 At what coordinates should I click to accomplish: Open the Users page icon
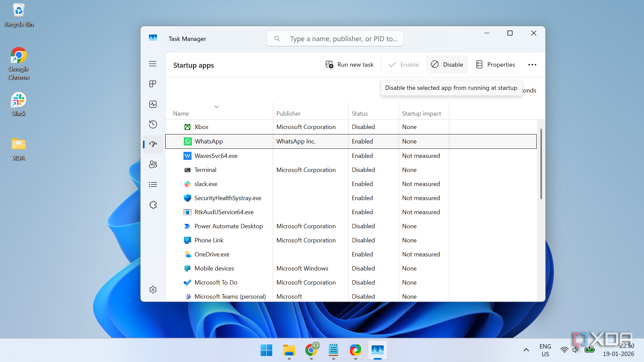click(x=153, y=164)
